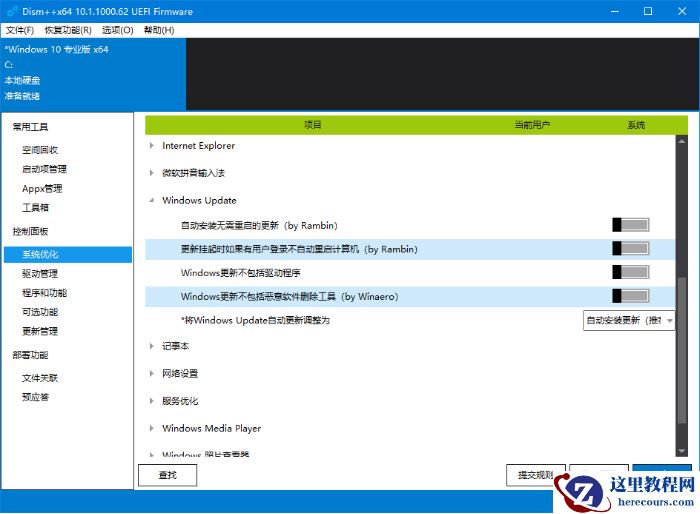This screenshot has width=700, height=514.
Task: Expand the Internet Explorer group
Action: click(152, 146)
